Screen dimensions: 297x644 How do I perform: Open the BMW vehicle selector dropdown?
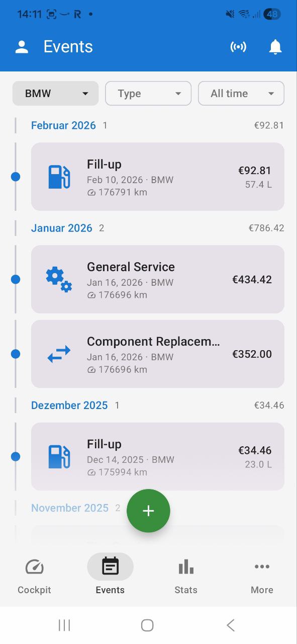pyautogui.click(x=55, y=93)
